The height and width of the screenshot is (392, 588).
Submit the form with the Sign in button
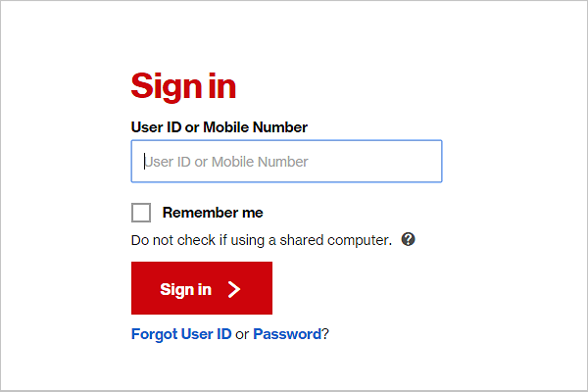201,289
